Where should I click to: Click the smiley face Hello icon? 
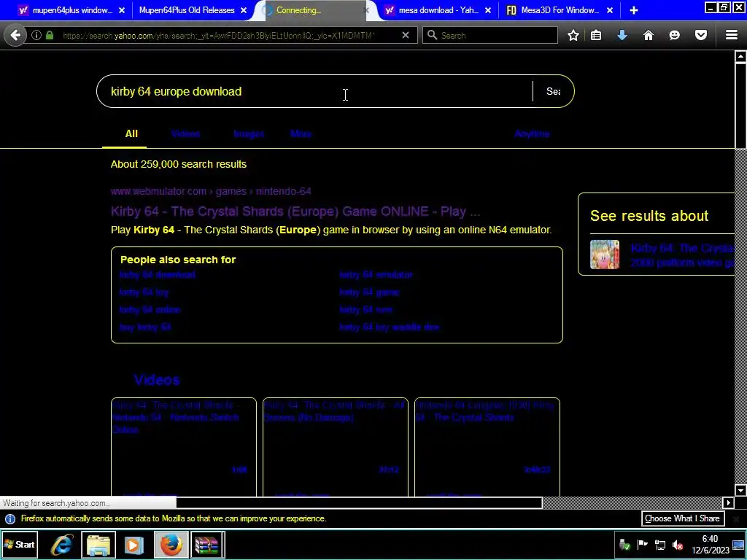click(675, 35)
